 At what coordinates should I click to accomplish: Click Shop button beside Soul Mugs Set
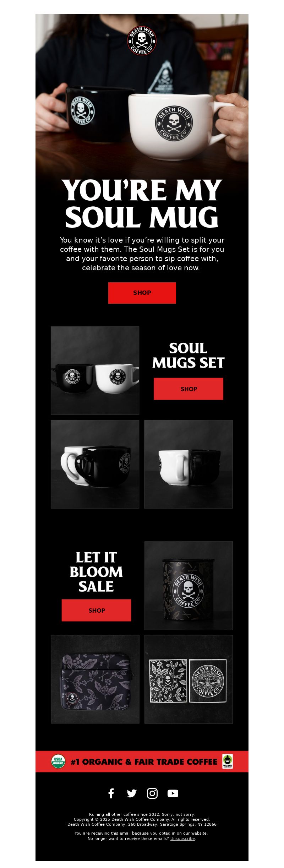tap(189, 389)
